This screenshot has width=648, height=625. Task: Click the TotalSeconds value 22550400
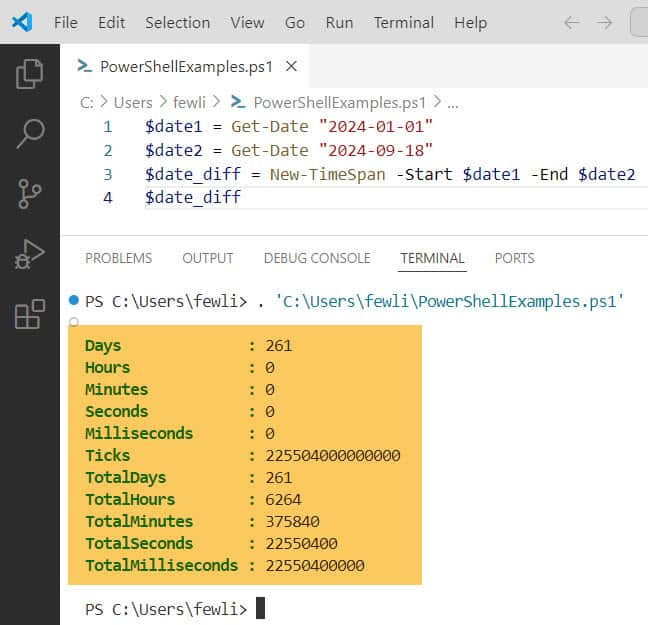coord(302,544)
